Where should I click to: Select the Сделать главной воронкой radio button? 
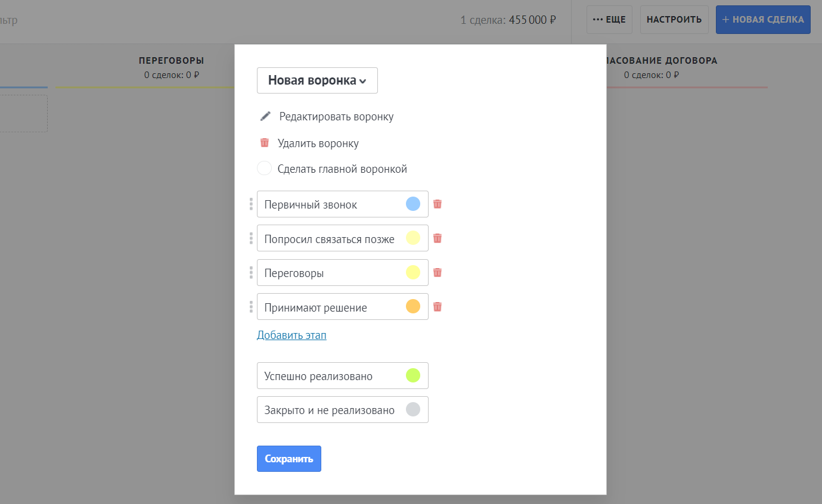pos(264,169)
